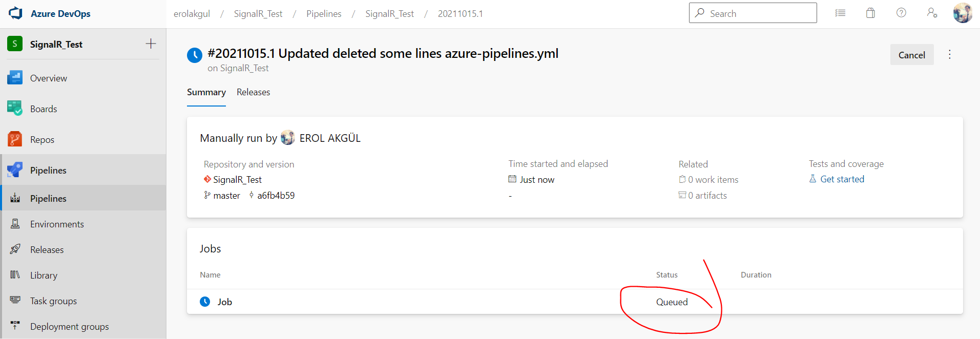
Task: Click the Get started tests link
Action: [842, 179]
